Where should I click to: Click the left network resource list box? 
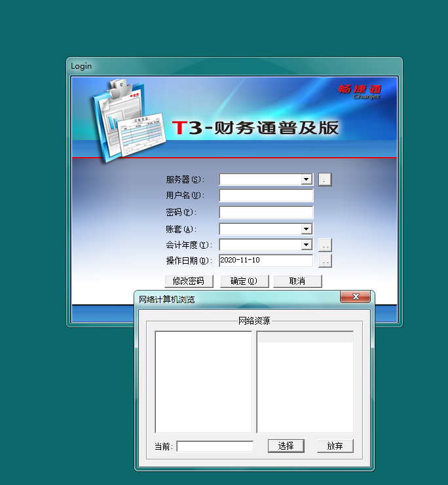click(204, 382)
